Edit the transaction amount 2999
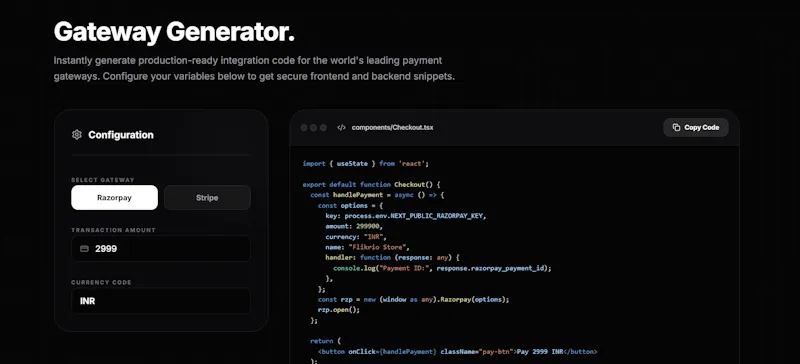Screen dimensions: 800x364 (x=161, y=249)
